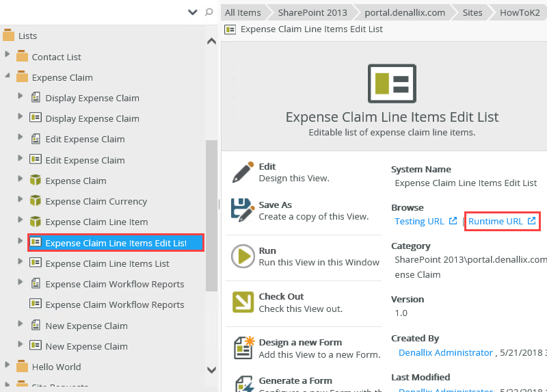Image resolution: width=547 pixels, height=392 pixels.
Task: Click the Design a new Form icon
Action: coord(243,348)
